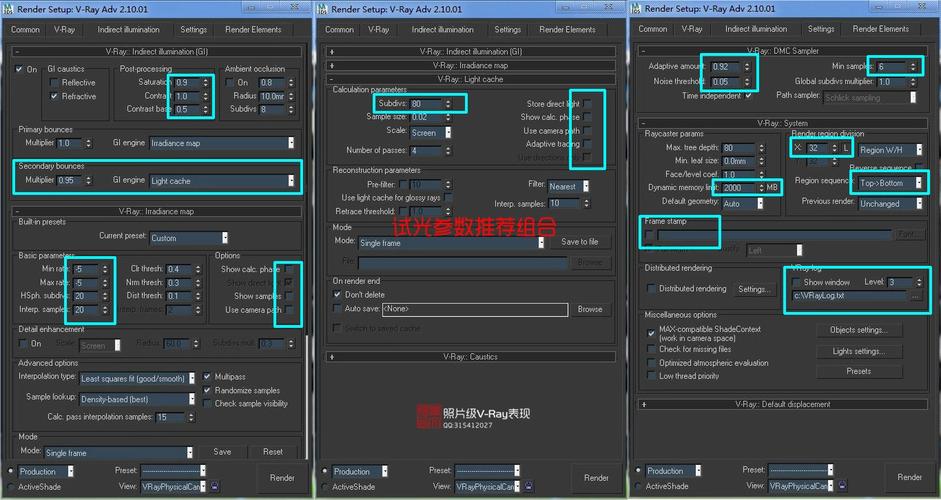Open Primary bounces GI engine Irradiance map dropdown
This screenshot has height=500, width=941.
coord(221,143)
